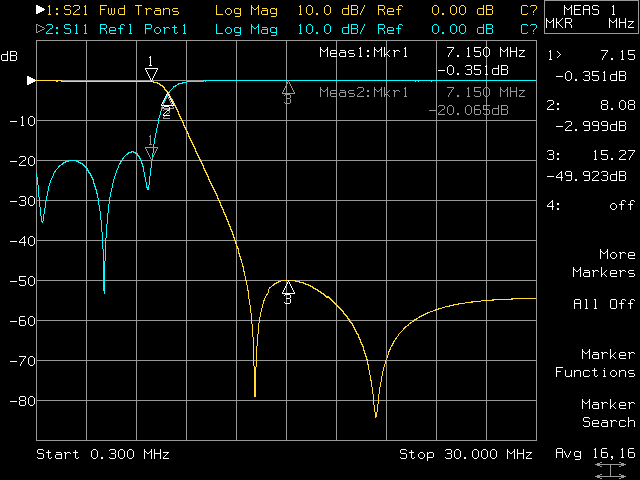Viewport: 640px width, 480px height.
Task: Click the MEAS 1 MKR MHz header
Action: click(x=591, y=17)
